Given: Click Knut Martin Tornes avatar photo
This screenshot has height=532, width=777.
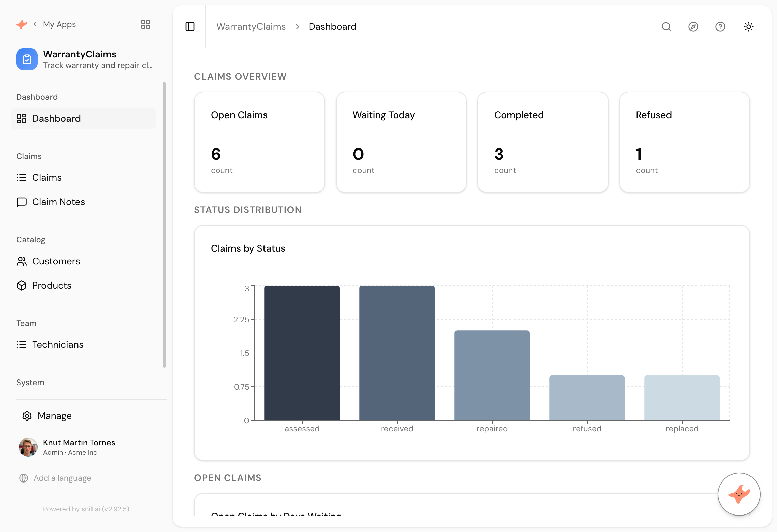Looking at the screenshot, I should click(x=28, y=447).
